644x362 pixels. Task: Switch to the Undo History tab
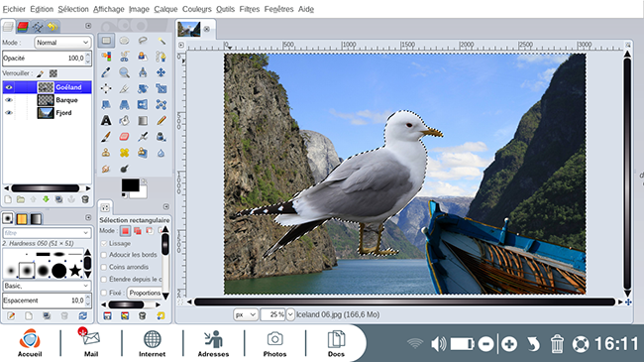(53, 27)
